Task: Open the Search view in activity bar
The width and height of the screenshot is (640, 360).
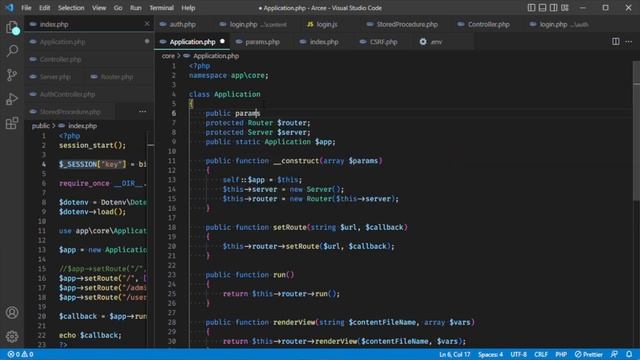Action: (x=12, y=51)
